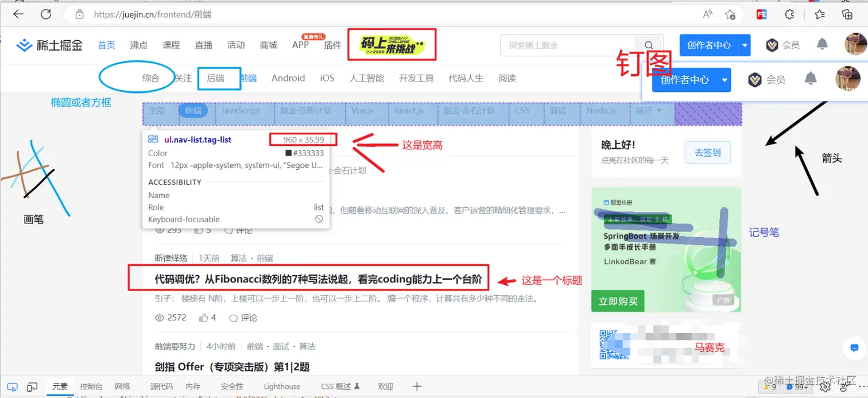Filter by the CSS tag
The width and height of the screenshot is (868, 398).
(522, 110)
